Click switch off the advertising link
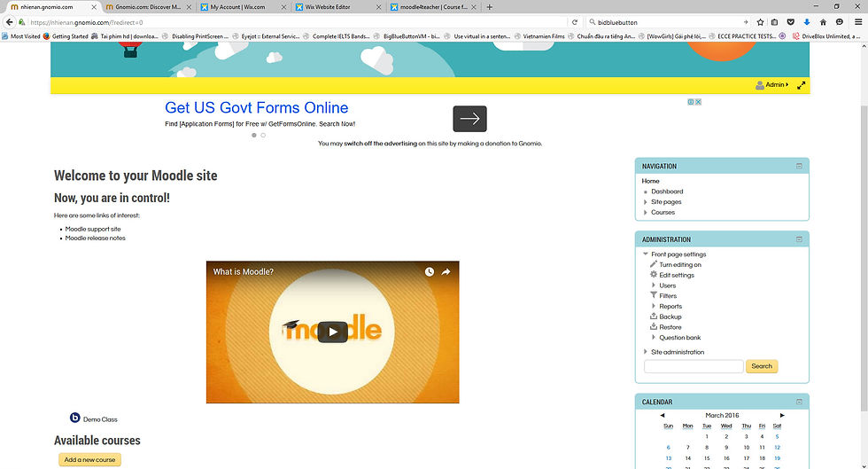The width and height of the screenshot is (868, 469). coord(380,144)
